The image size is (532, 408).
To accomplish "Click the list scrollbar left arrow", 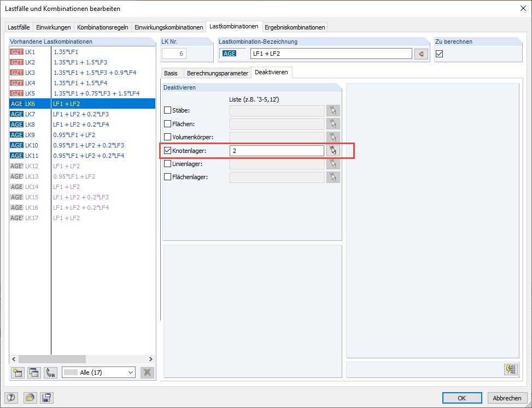I will [x=14, y=359].
